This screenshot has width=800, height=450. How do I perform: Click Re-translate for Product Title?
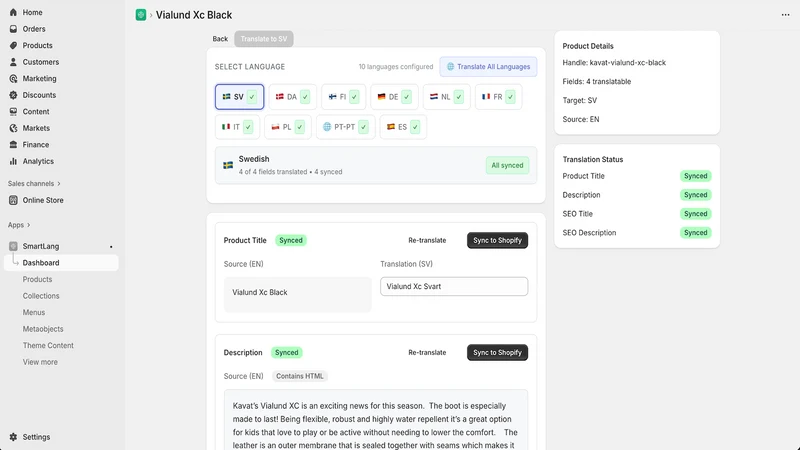tap(427, 240)
